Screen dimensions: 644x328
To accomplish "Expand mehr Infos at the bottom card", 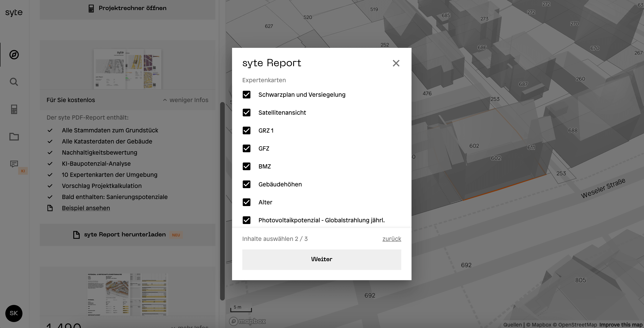I will [x=190, y=326].
